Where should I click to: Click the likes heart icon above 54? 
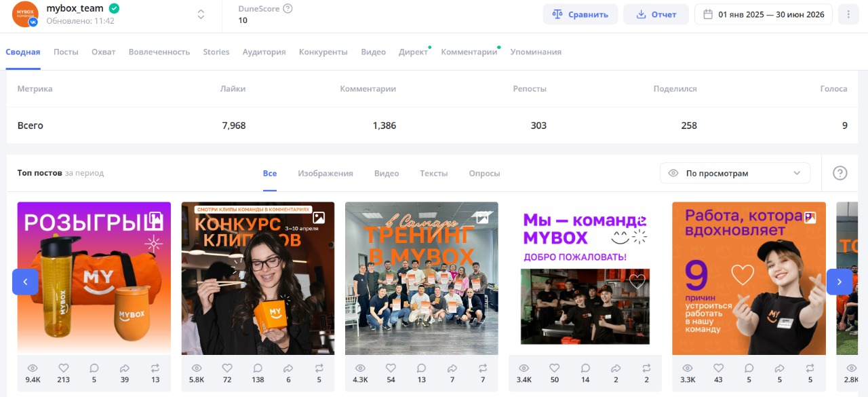coord(391,368)
